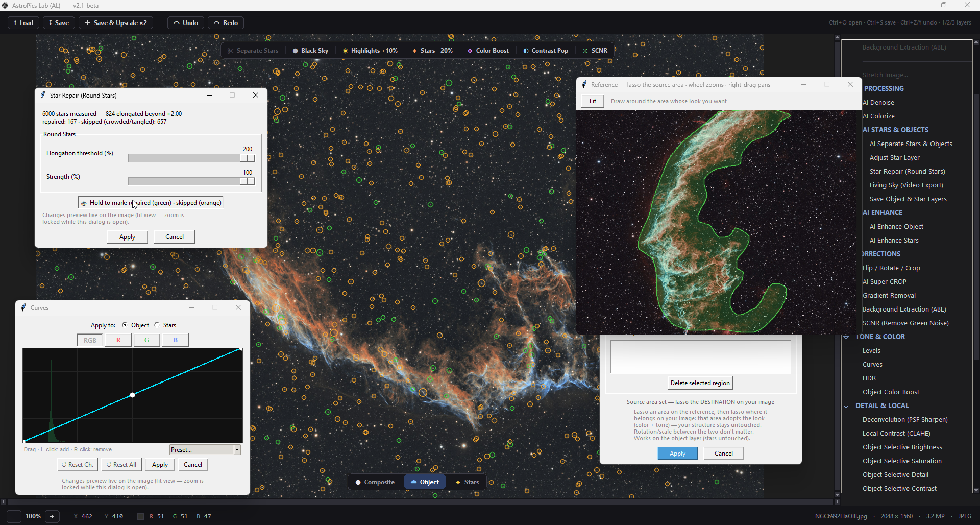
Task: Redo the last undone edit
Action: (x=226, y=23)
